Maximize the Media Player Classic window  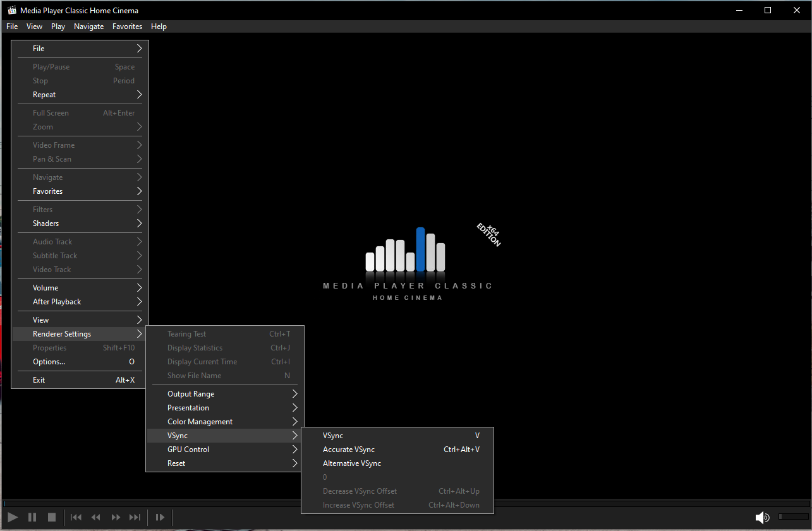coord(768,10)
